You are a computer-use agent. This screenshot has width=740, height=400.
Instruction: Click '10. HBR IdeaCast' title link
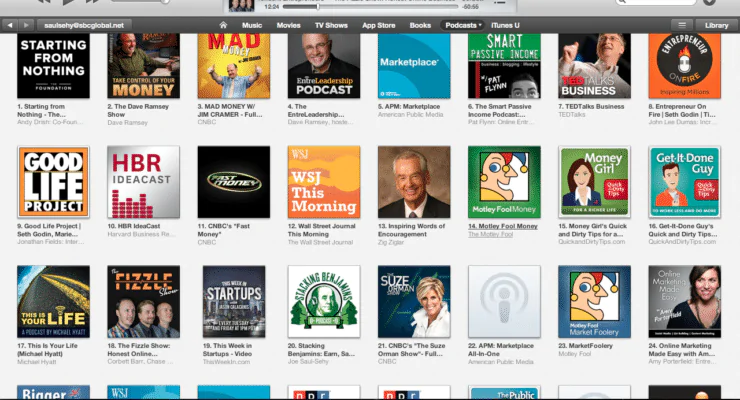(134, 226)
